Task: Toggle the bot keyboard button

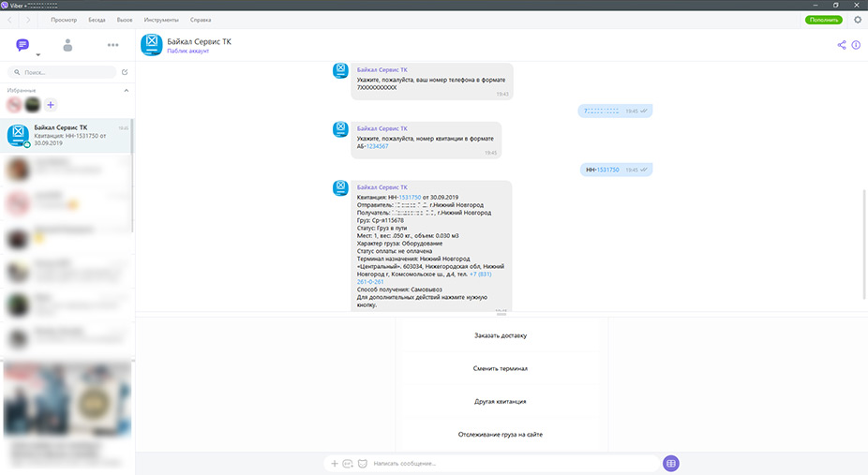Action: 670,464
